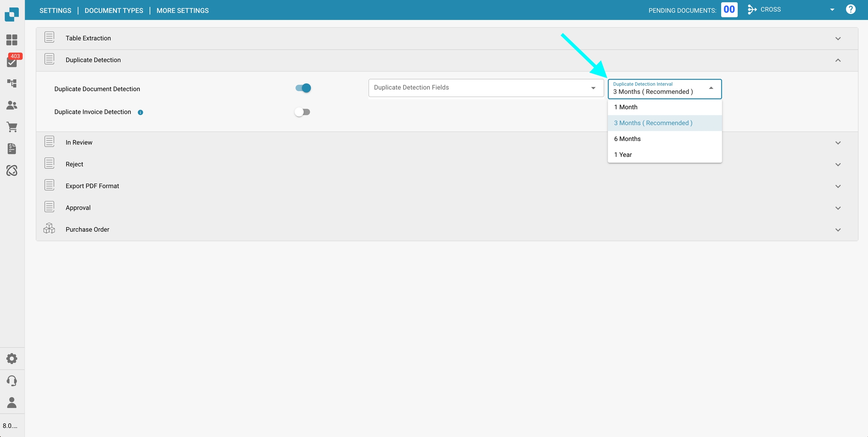Click the invoice document icon in sidebar
Image resolution: width=868 pixels, height=437 pixels.
pos(12,149)
